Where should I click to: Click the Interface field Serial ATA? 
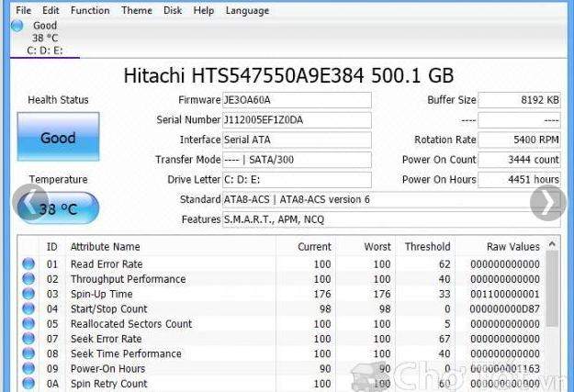point(297,140)
